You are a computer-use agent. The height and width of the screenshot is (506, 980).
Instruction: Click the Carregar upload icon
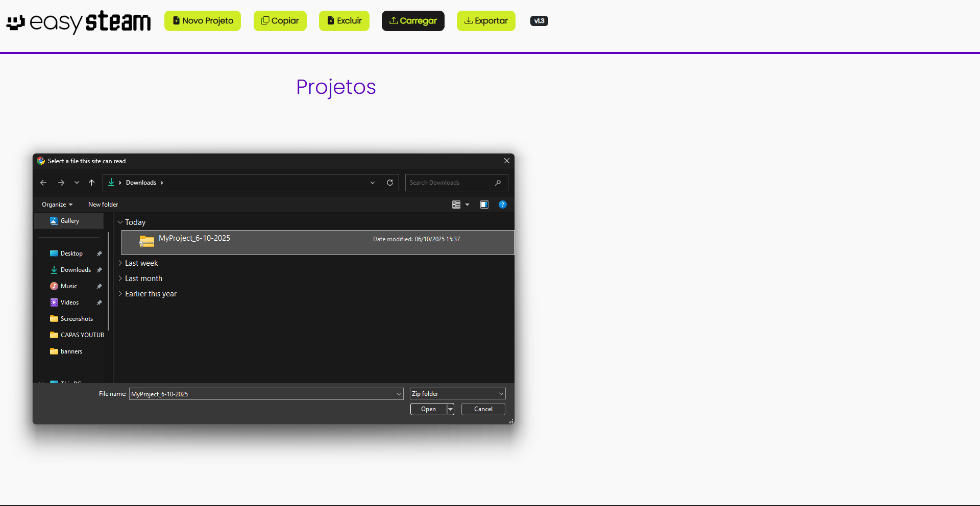point(394,21)
